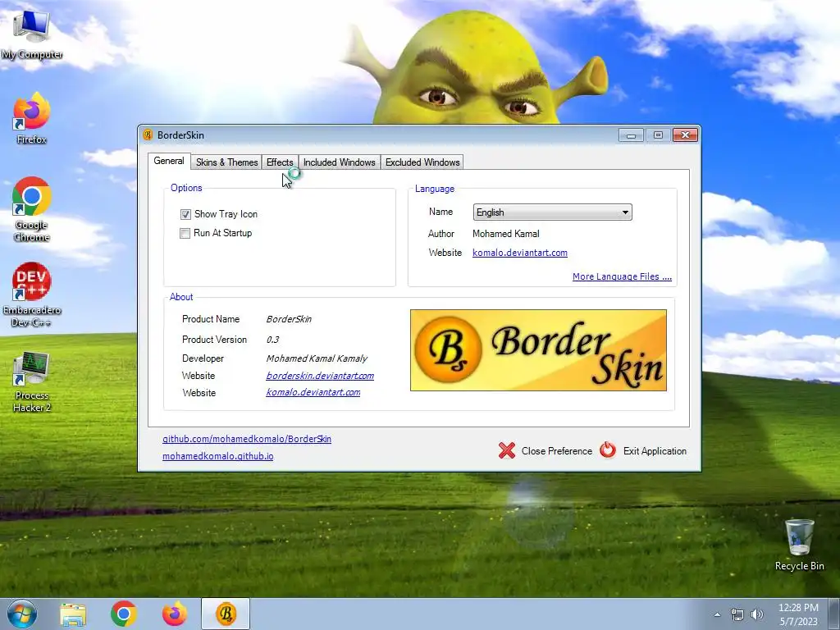Show hidden tray icons arrow

(x=717, y=614)
